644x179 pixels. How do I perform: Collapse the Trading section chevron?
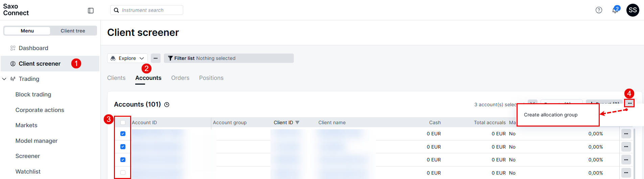tap(4, 79)
